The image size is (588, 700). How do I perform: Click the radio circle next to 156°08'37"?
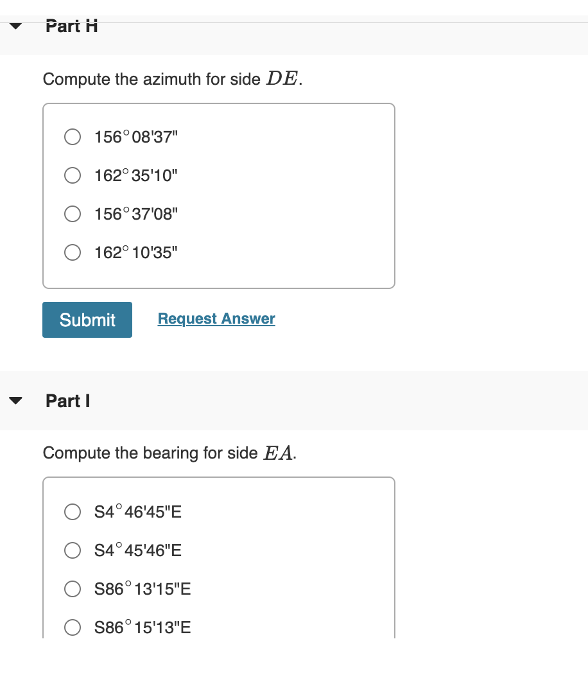click(73, 137)
